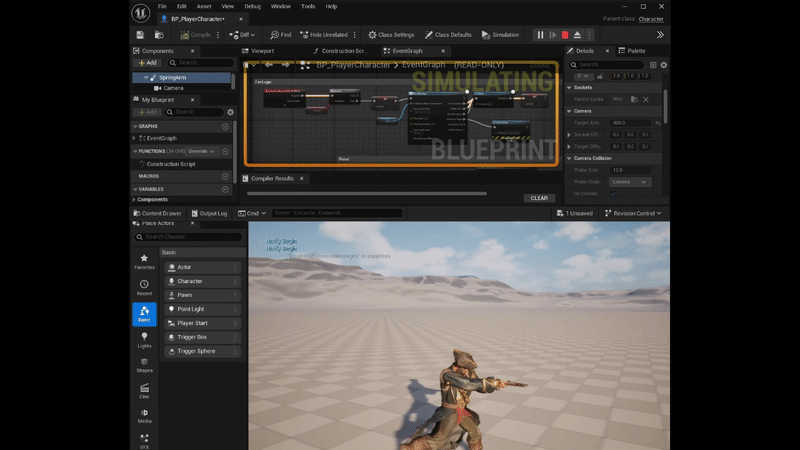The image size is (800, 450).
Task: Click the Character parent class link
Action: (651, 19)
